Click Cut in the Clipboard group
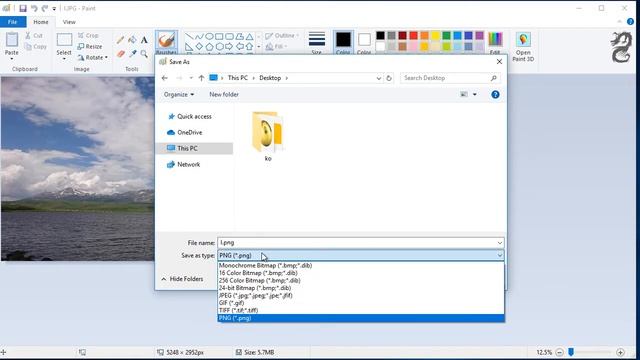Viewport: 640px width, 360px height. (34, 36)
